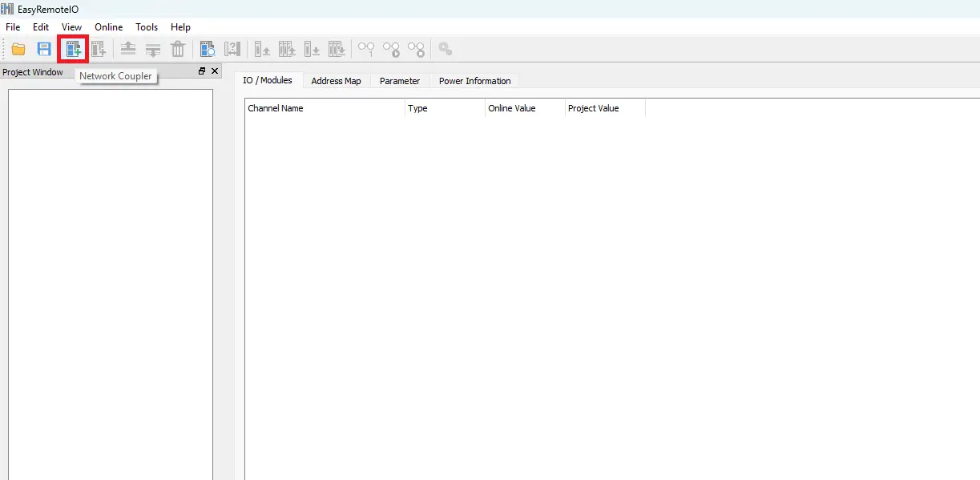The width and height of the screenshot is (980, 480).
Task: Click the move module up icon
Action: [x=128, y=49]
